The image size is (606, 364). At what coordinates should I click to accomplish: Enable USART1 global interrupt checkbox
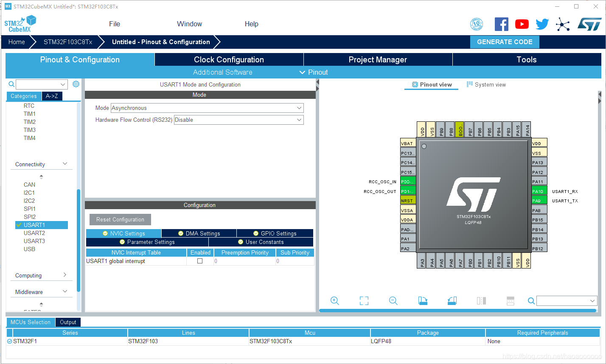click(200, 261)
